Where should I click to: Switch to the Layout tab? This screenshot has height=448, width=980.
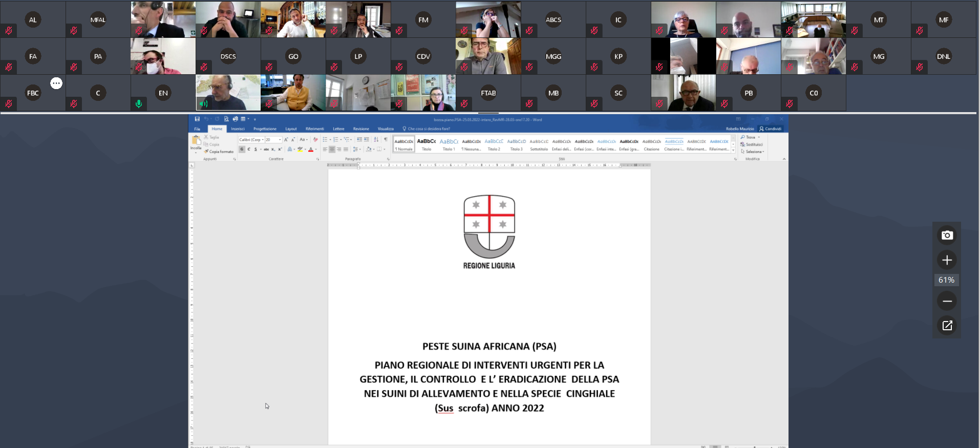point(291,129)
